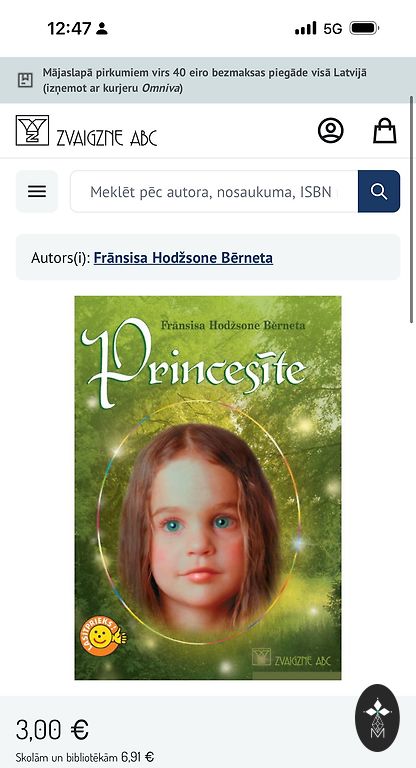Click the Lasītprieks smiley badge on cover
Image resolution: width=416 pixels, height=768 pixels.
click(x=103, y=636)
